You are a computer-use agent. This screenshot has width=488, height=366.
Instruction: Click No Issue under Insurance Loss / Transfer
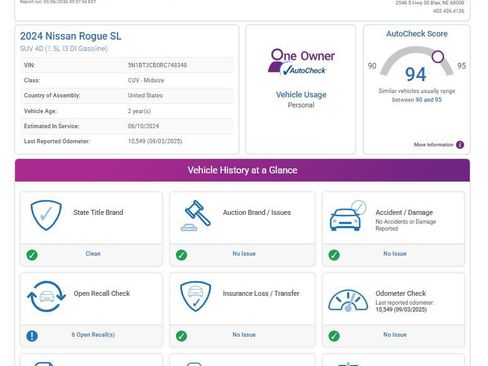tap(244, 334)
